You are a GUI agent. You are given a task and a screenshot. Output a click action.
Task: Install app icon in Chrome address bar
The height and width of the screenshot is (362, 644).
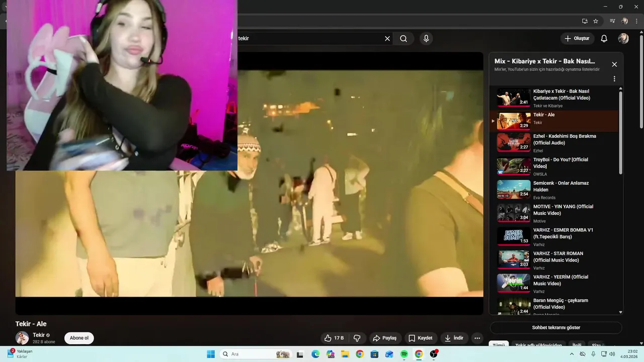(585, 21)
